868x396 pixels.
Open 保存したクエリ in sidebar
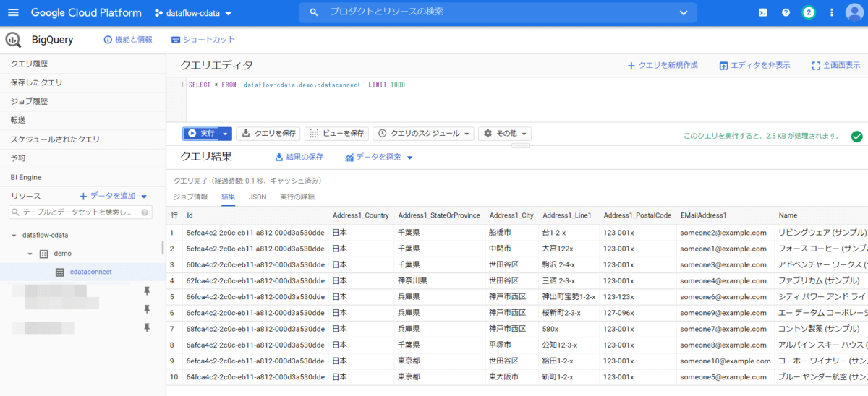coord(82,82)
